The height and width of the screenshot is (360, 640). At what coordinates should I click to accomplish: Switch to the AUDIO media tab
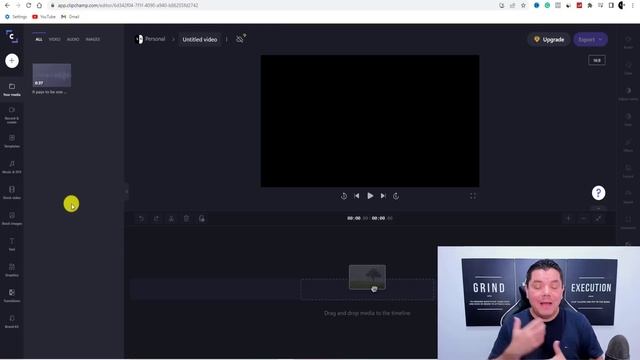(x=73, y=39)
